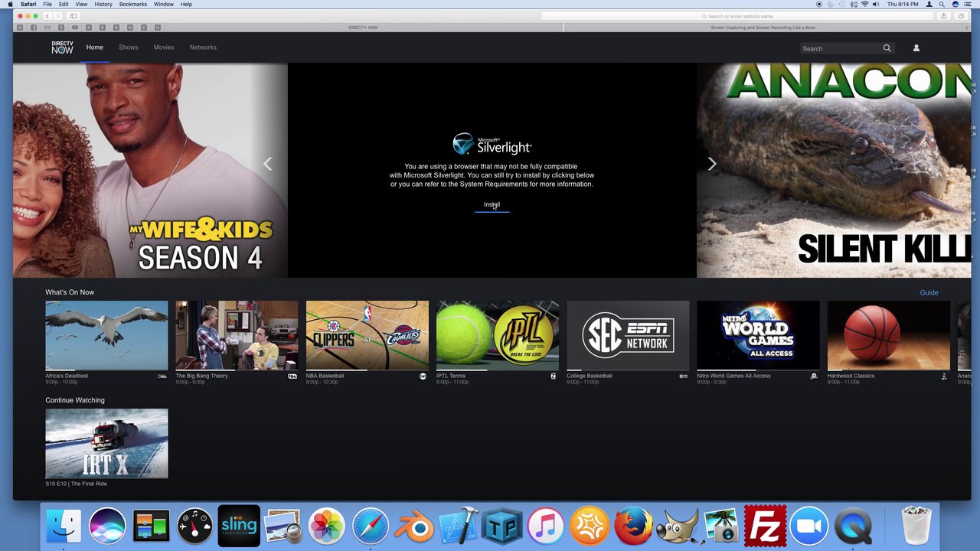Click the search magnifier icon
Screen dimensions: 980x551
(x=887, y=48)
